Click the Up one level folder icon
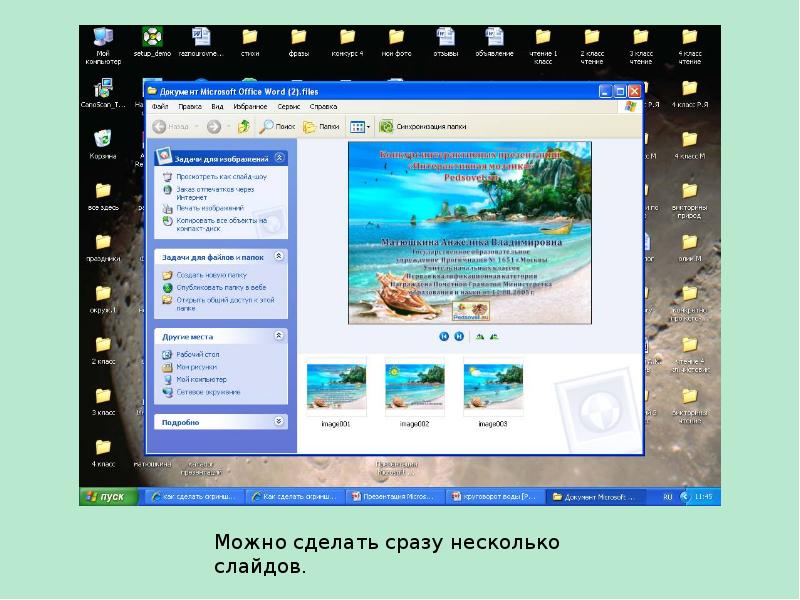 pyautogui.click(x=243, y=127)
